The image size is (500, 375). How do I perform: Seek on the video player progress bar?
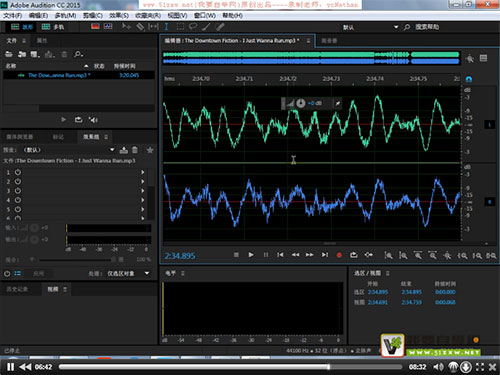(230, 367)
